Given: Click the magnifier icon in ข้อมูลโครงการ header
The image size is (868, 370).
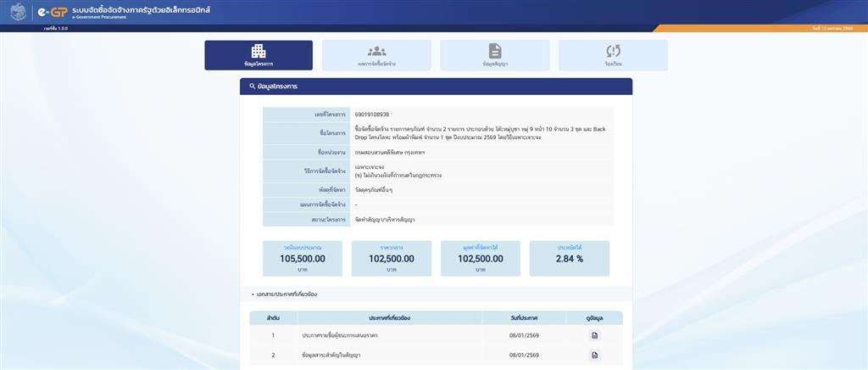Looking at the screenshot, I should point(253,87).
